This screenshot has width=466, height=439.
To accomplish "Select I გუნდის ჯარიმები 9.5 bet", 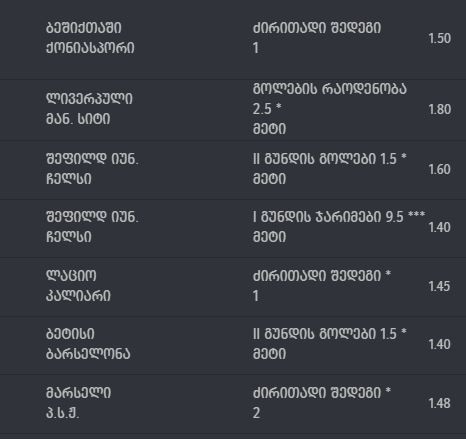I will pyautogui.click(x=339, y=217).
